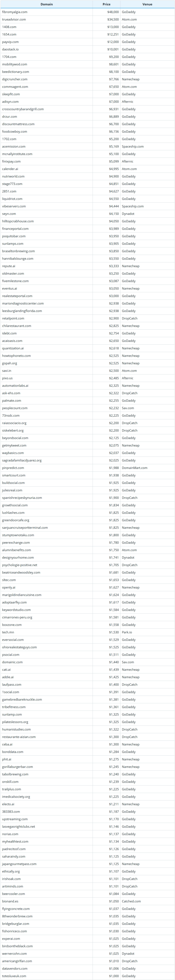
Task: Select gamebredbareknuckle.com domain
Action: (x=22, y=700)
